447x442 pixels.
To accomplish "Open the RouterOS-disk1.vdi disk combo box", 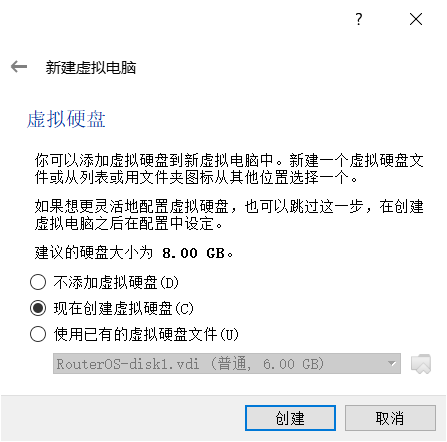I will tap(227, 364).
